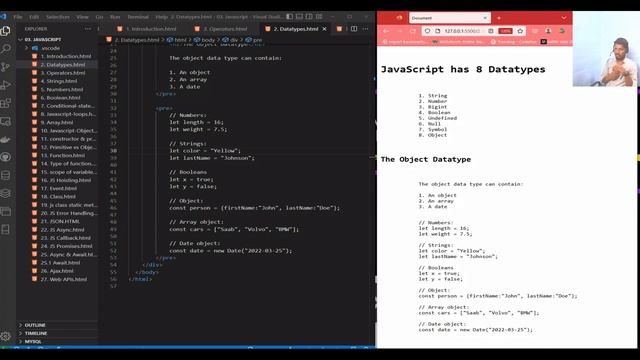This screenshot has height=360, width=640.
Task: Open Help menu in VS Code
Action: (162, 17)
